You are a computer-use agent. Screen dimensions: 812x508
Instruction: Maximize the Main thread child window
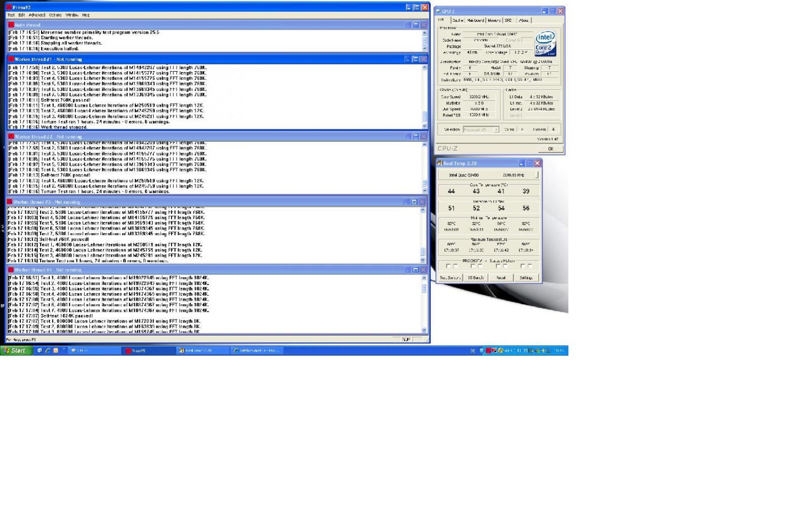pyautogui.click(x=416, y=25)
